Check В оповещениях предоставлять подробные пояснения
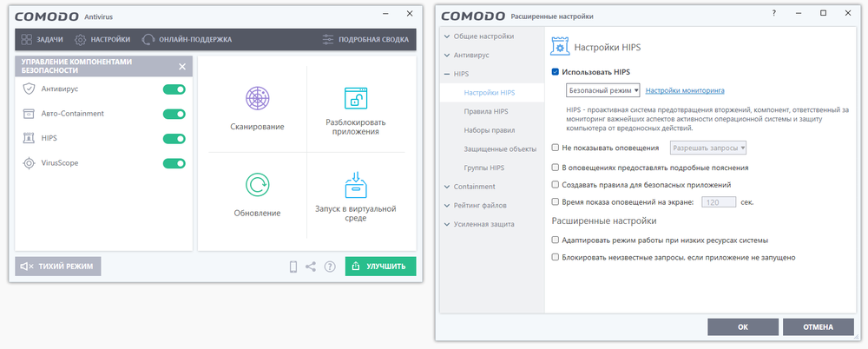The image size is (868, 349). click(x=556, y=167)
